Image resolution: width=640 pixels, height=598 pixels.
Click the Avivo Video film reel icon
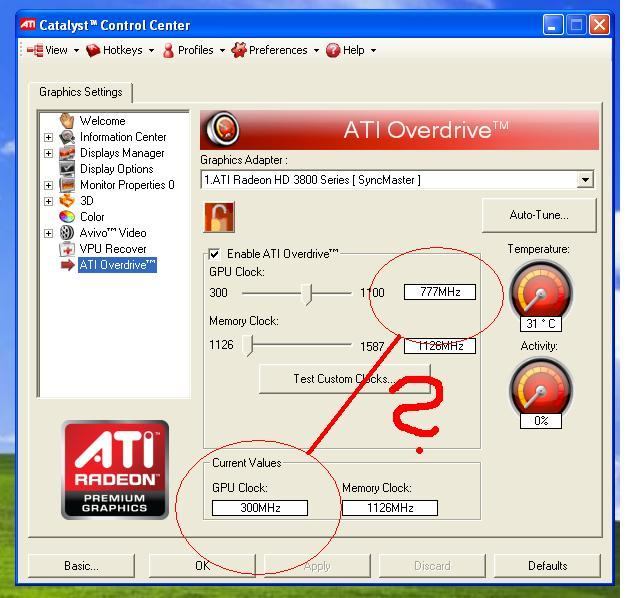67,233
